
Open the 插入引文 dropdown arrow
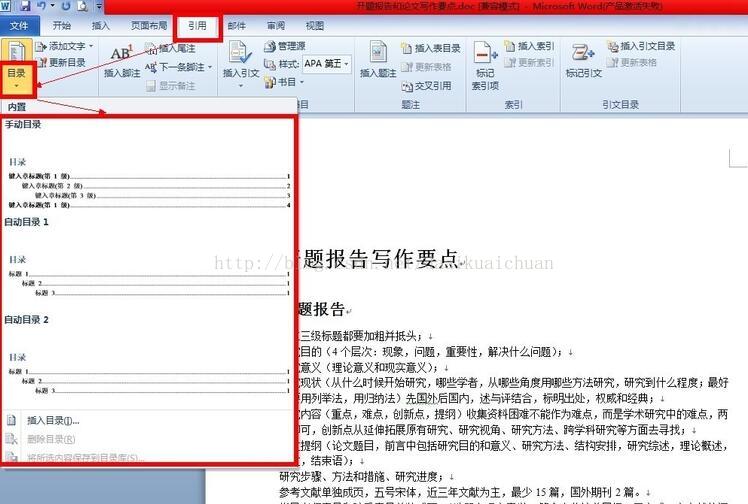(x=241, y=85)
